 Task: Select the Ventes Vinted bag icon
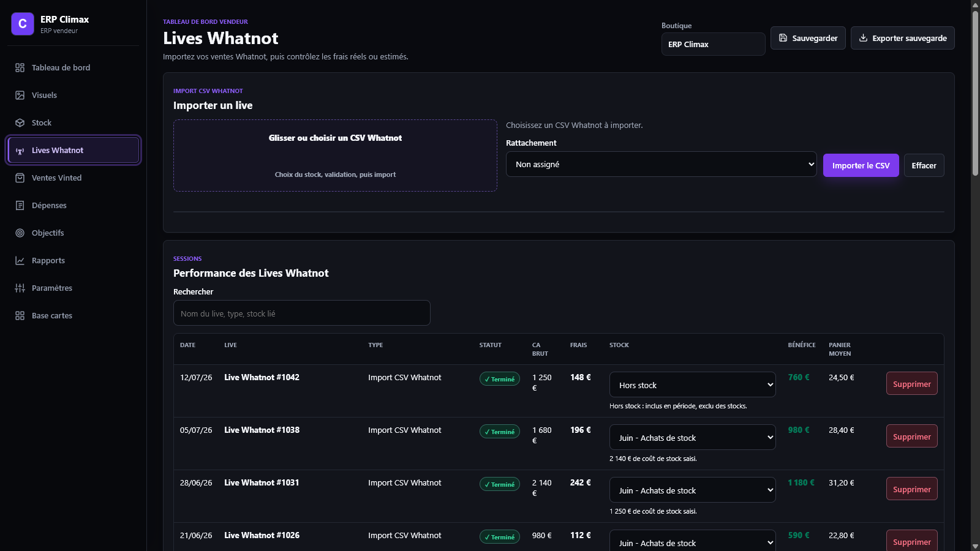(20, 178)
